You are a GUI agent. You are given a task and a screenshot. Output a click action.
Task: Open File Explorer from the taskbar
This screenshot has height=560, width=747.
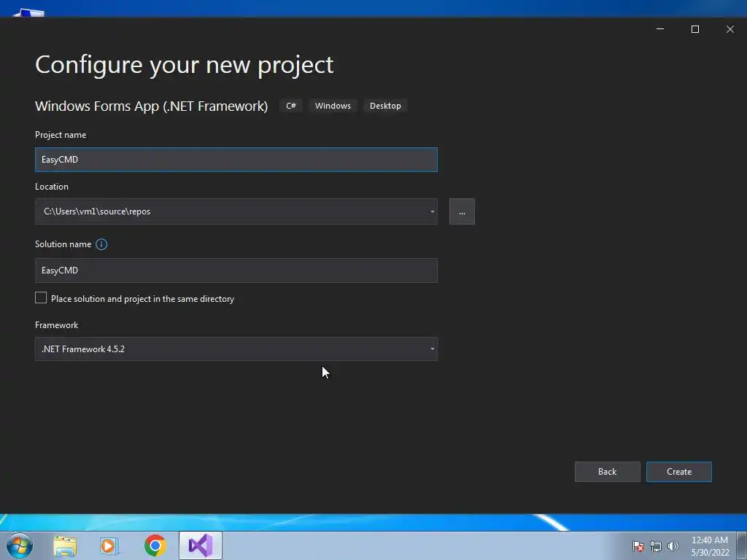(x=65, y=546)
